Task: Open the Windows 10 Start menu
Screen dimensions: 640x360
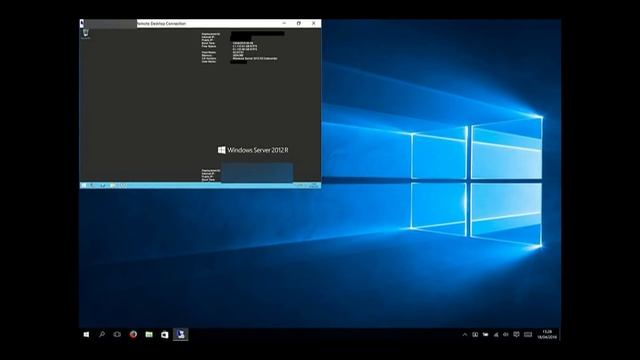Action: tap(86, 334)
